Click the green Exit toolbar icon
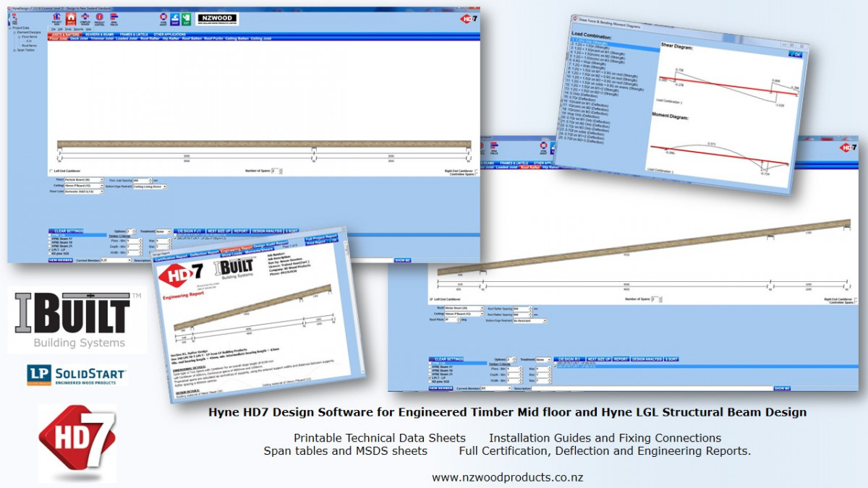Viewport: 868px width, 488px height. (186, 18)
